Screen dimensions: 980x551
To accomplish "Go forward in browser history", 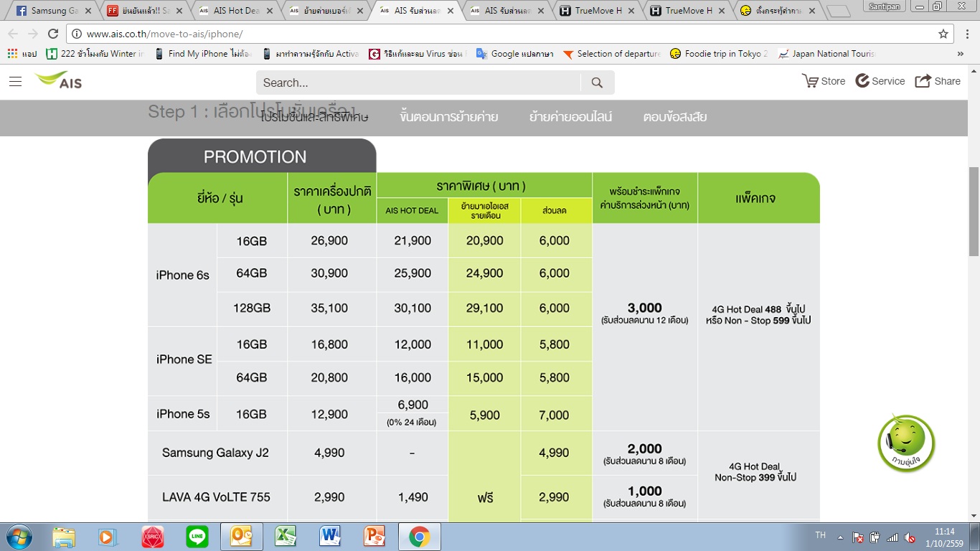I will [33, 34].
